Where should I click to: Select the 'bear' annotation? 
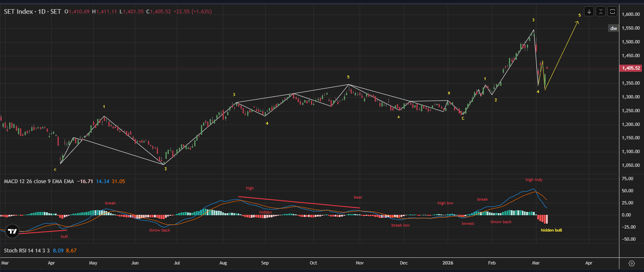pyautogui.click(x=358, y=197)
